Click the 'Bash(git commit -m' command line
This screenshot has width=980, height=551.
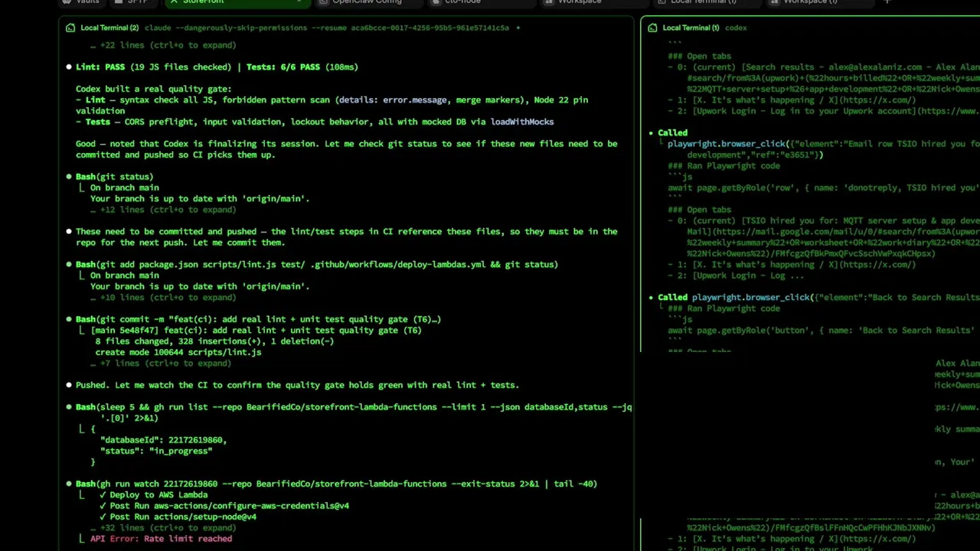click(x=258, y=319)
